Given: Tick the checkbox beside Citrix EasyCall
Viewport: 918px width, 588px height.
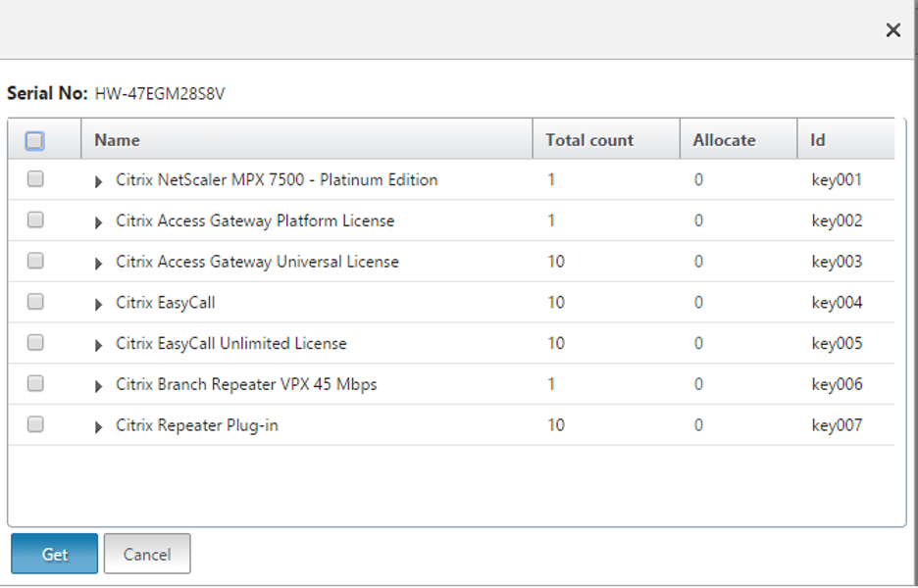Looking at the screenshot, I should coord(35,302).
